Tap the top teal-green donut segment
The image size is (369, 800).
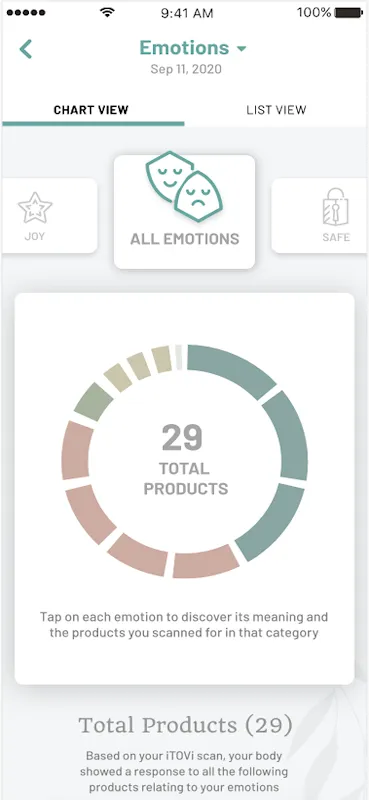click(231, 368)
